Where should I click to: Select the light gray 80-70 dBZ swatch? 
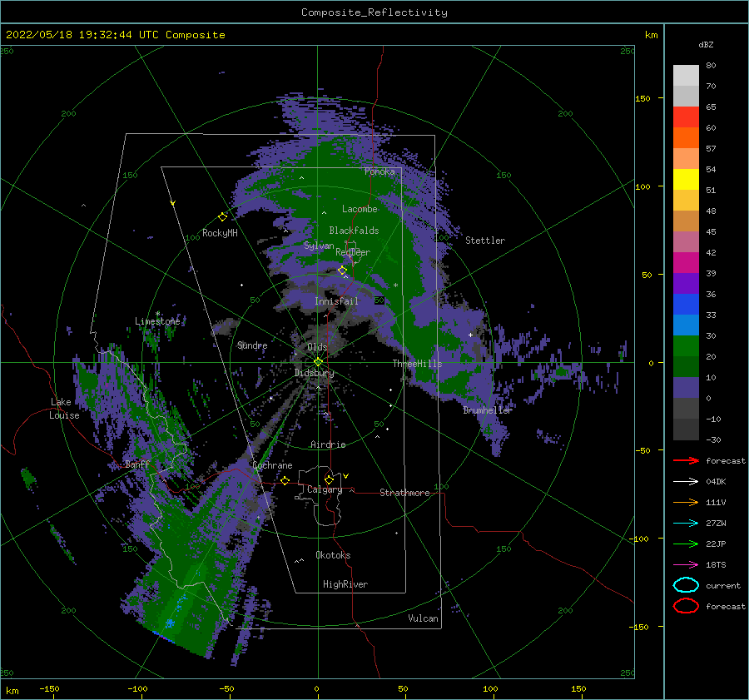(x=686, y=76)
